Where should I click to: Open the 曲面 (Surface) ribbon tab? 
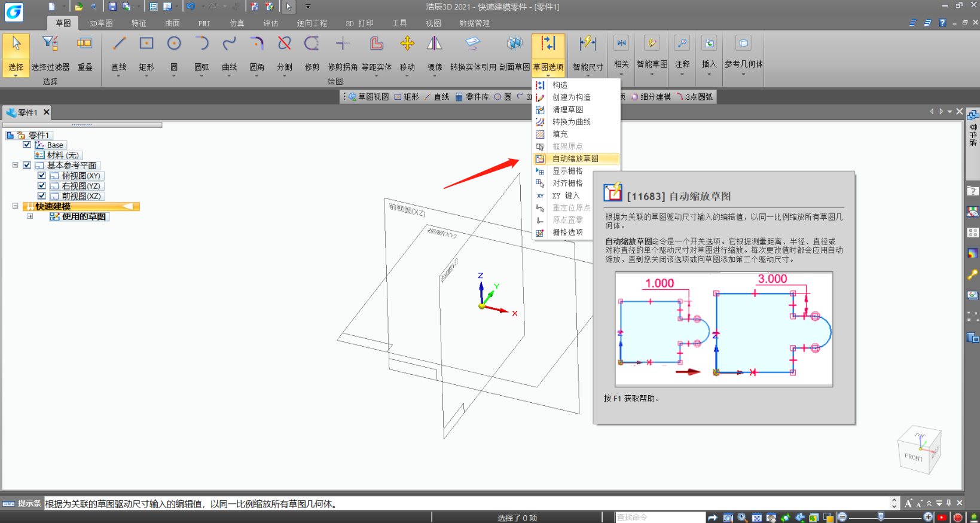click(x=173, y=23)
